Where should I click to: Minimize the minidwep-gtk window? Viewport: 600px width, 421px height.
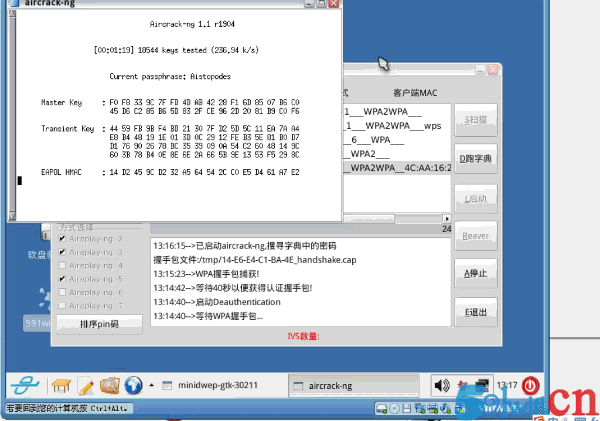(x=480, y=70)
